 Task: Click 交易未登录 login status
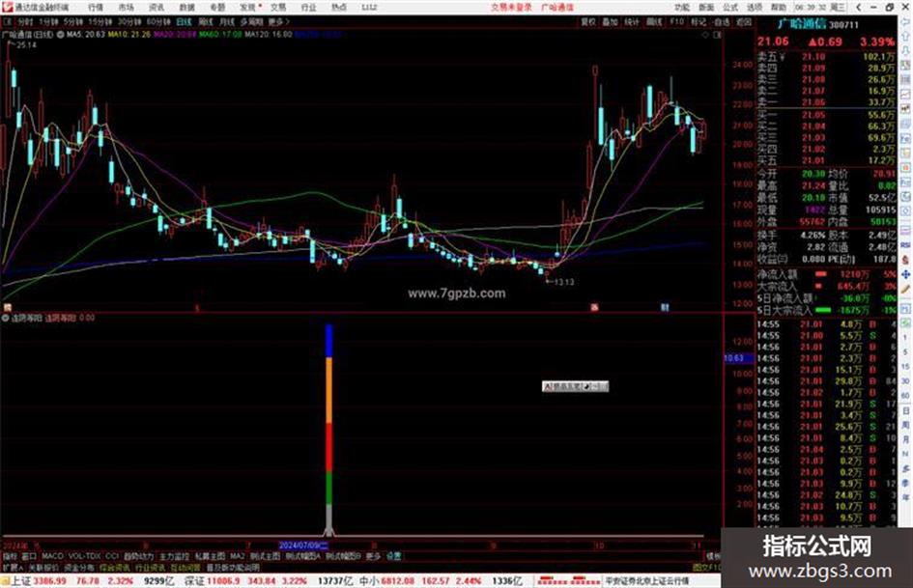(511, 8)
